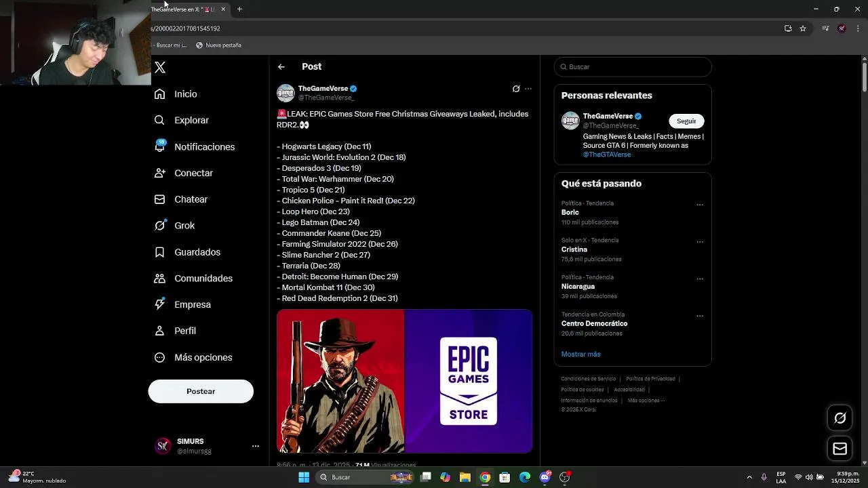868x488 pixels.
Task: Close the TheGameVerse tab
Action: tap(223, 9)
